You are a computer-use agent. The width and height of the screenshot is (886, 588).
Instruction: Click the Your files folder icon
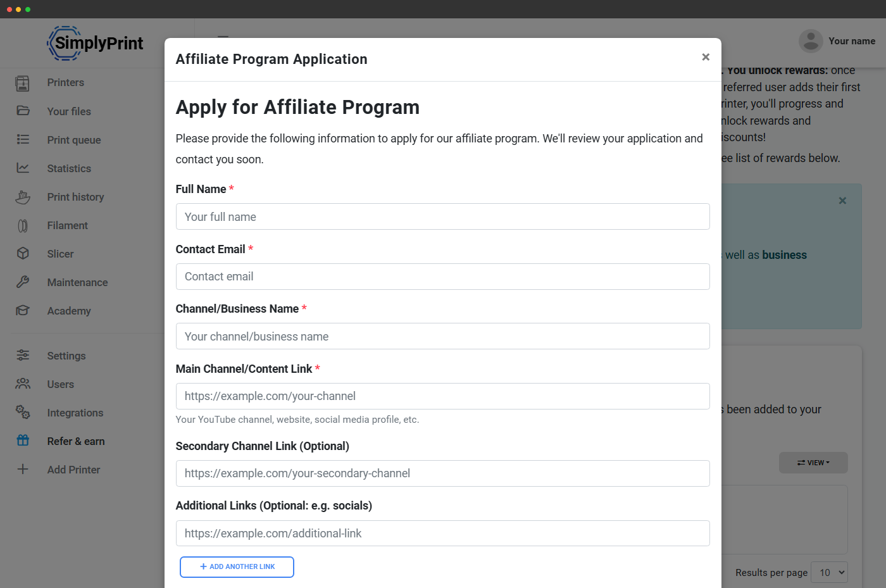pyautogui.click(x=23, y=111)
